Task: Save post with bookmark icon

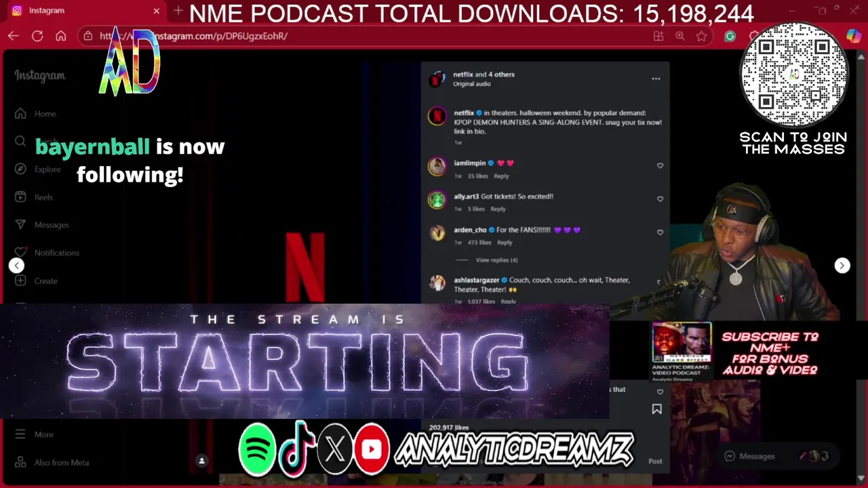Action: coord(656,409)
